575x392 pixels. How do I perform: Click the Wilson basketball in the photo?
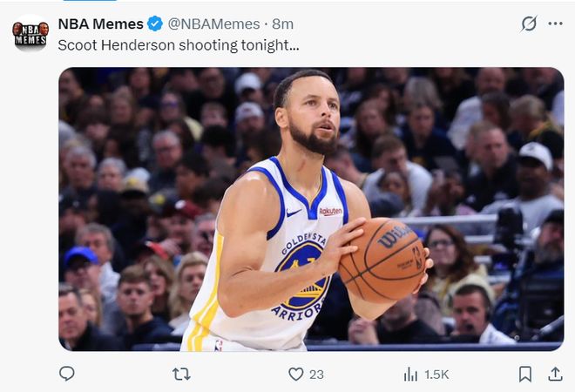(x=383, y=259)
